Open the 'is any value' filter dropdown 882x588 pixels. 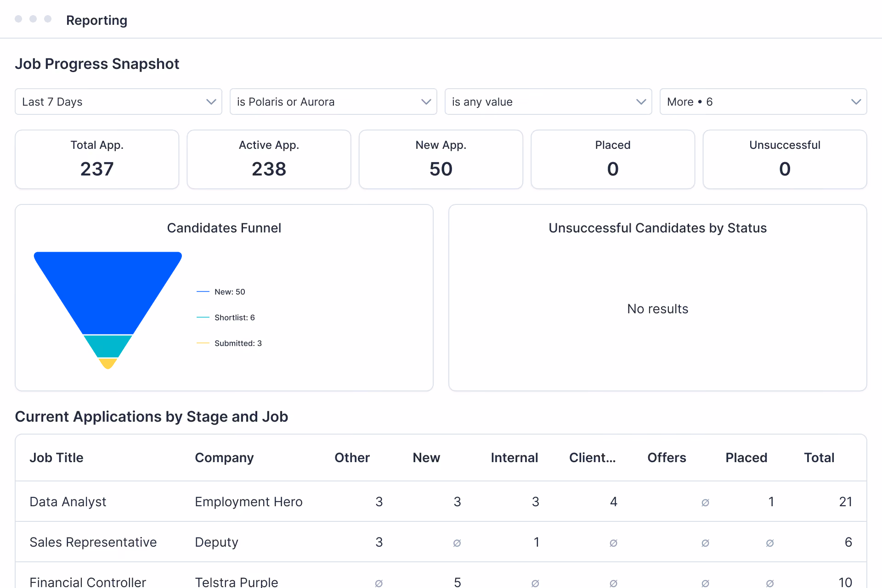coord(548,102)
